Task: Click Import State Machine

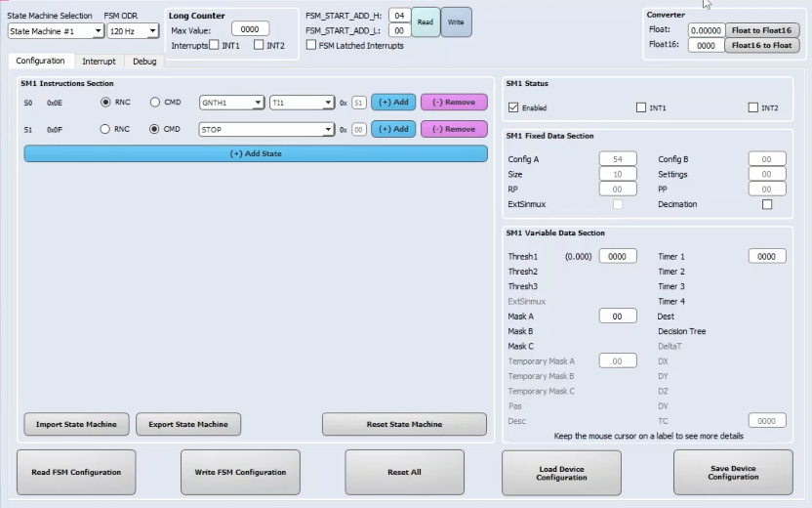Action: click(76, 424)
